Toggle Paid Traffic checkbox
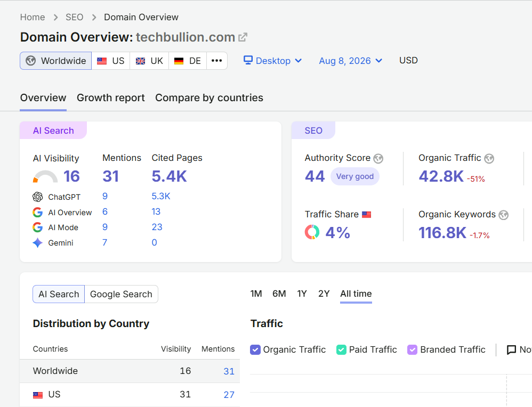Image resolution: width=532 pixels, height=407 pixels. point(341,349)
